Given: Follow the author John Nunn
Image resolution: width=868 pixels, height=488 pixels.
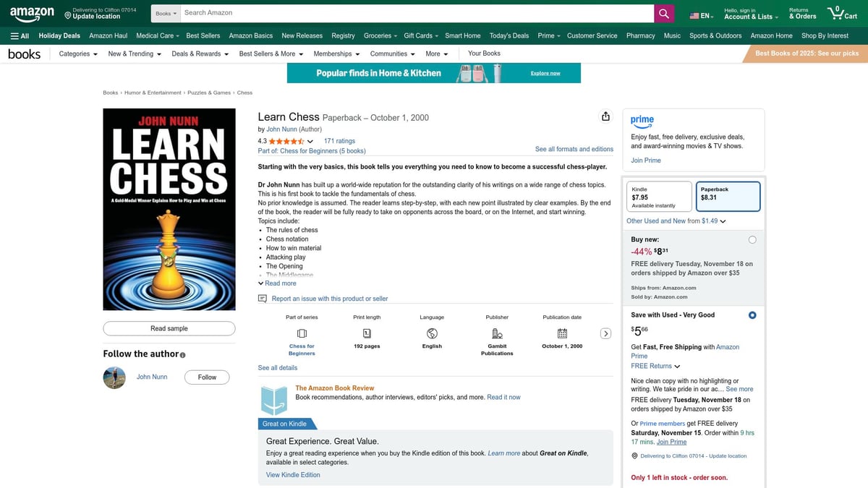Looking at the screenshot, I should [207, 377].
